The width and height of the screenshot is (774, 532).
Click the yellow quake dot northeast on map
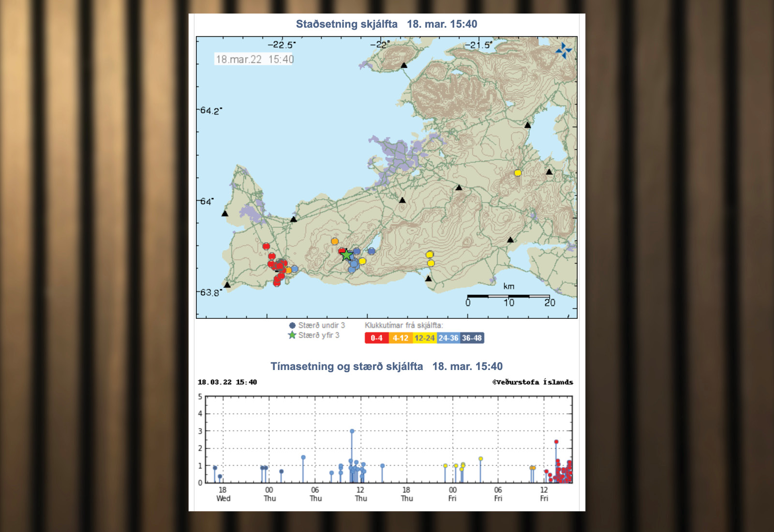tap(518, 173)
